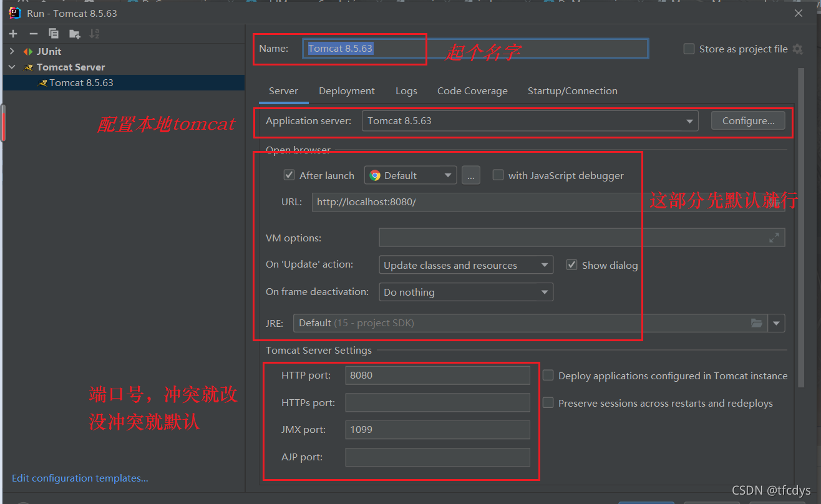Check Deploy applications configured in Tomcat instance
The height and width of the screenshot is (504, 821).
click(548, 376)
